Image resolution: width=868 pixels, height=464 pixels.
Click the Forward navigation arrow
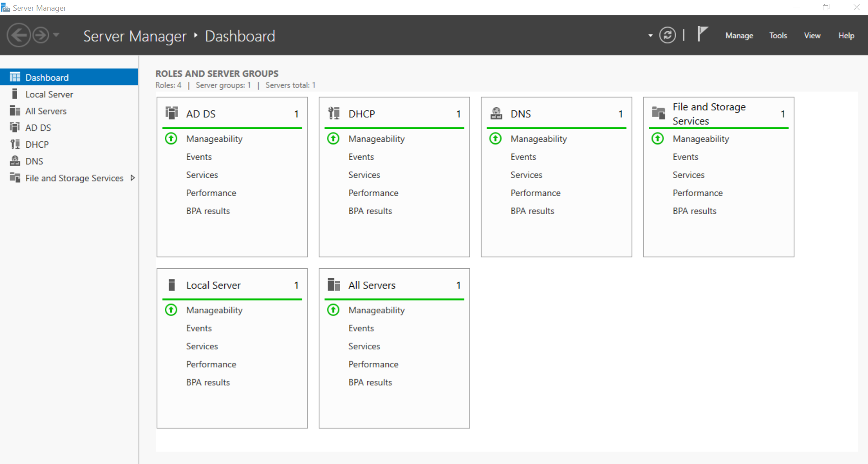(x=41, y=35)
